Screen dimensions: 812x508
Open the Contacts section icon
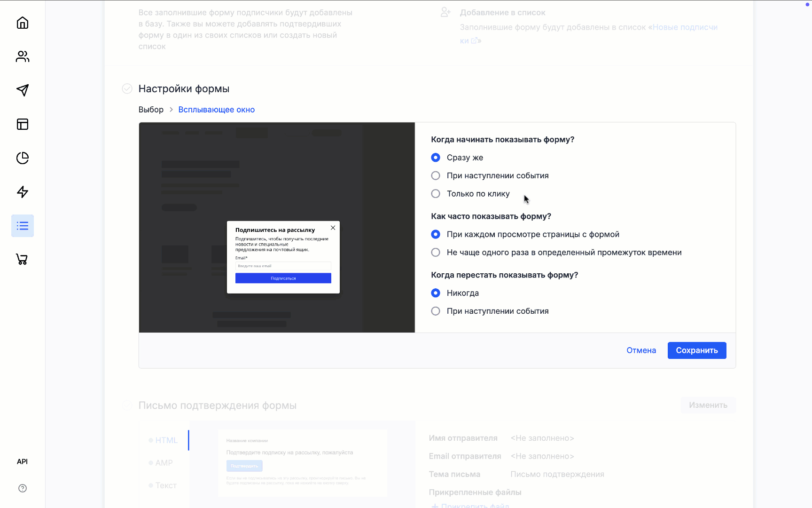[22, 56]
